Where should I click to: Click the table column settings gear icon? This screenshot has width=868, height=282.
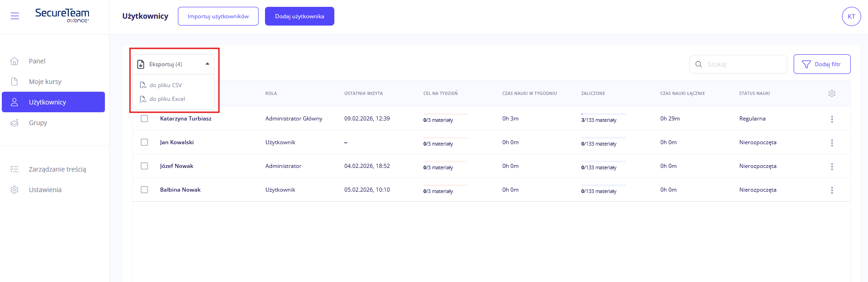click(x=832, y=94)
